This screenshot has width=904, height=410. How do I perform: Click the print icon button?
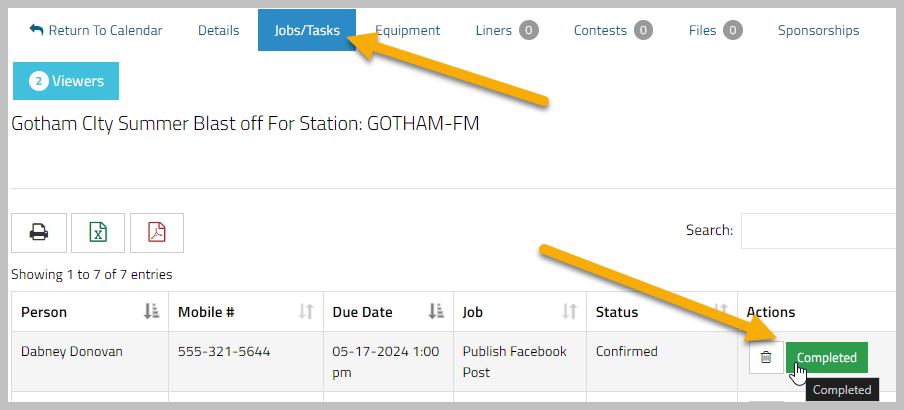[39, 233]
